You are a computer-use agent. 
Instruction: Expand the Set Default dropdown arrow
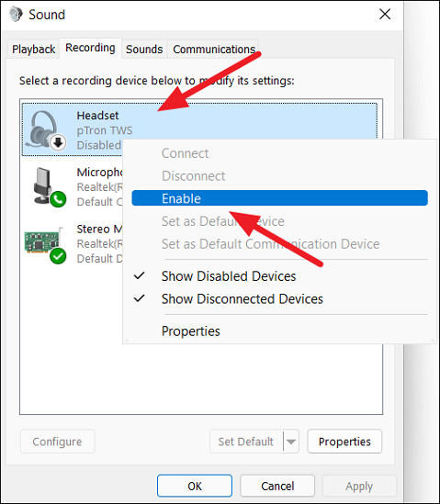291,442
